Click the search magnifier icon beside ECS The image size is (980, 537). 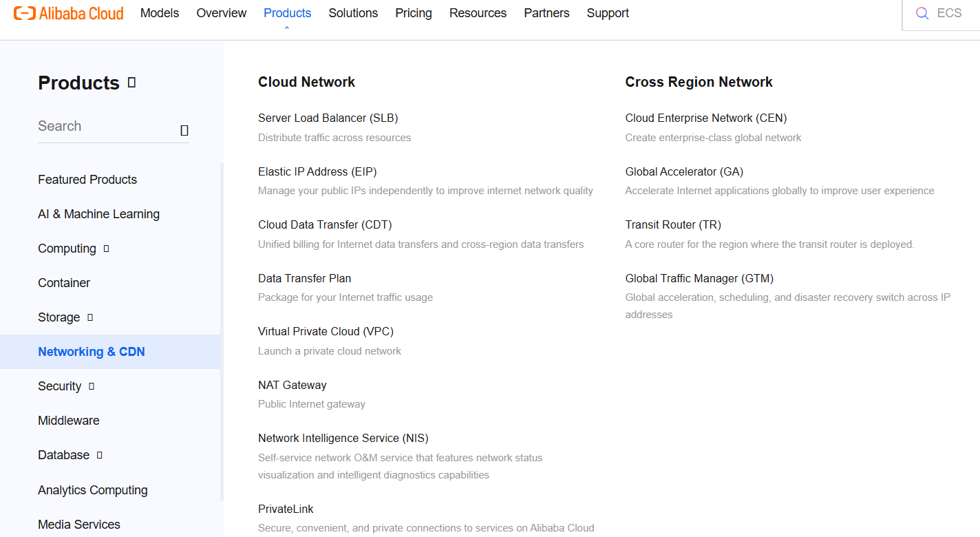(x=922, y=13)
